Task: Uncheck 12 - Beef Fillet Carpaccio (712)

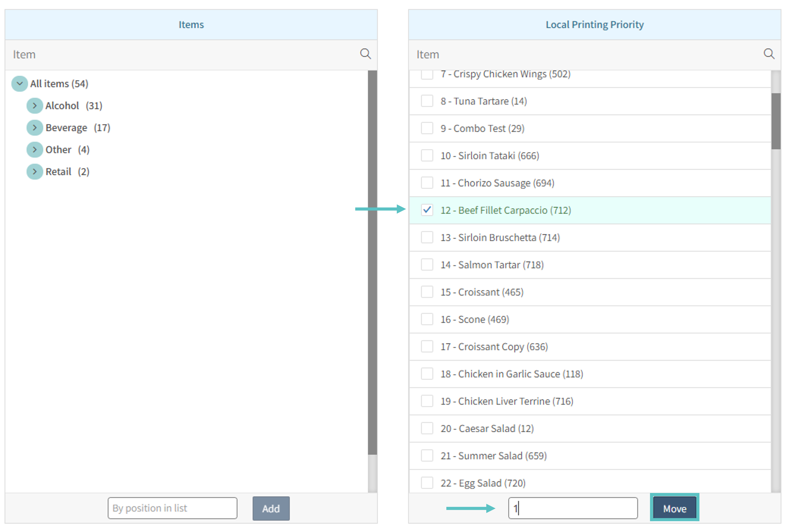Action: point(427,210)
